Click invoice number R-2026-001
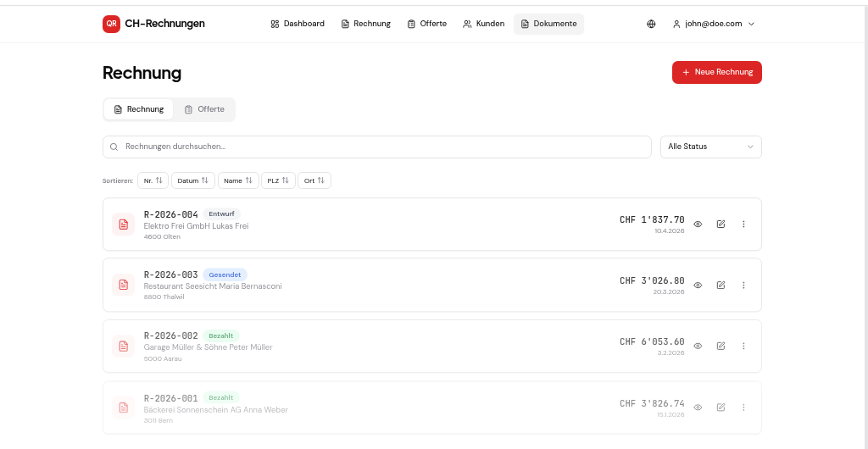 click(171, 398)
